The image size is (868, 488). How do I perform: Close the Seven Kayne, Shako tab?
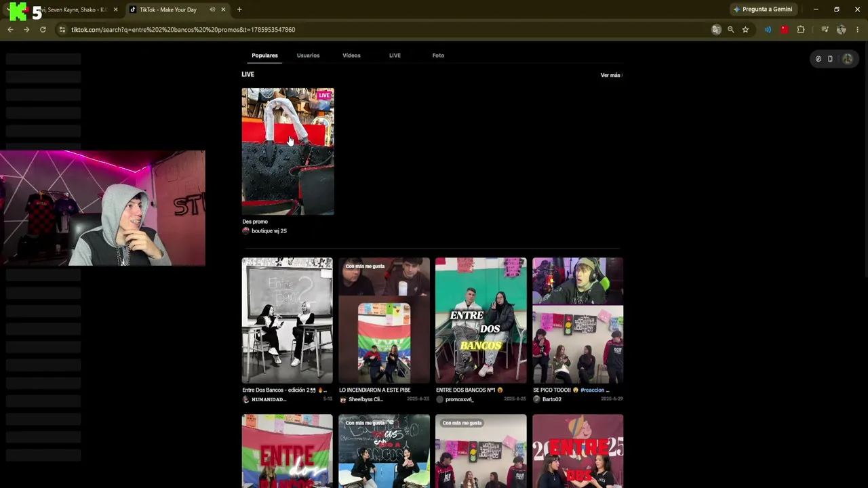(115, 9)
